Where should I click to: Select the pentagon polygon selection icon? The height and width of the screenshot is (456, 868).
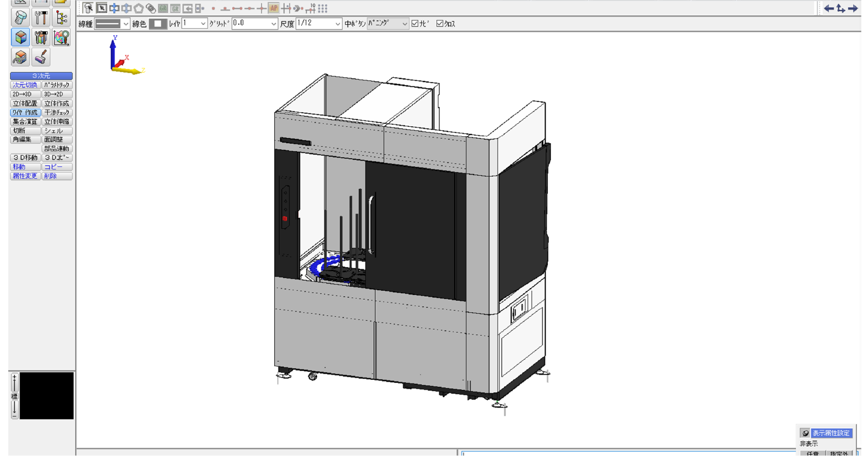tap(139, 8)
